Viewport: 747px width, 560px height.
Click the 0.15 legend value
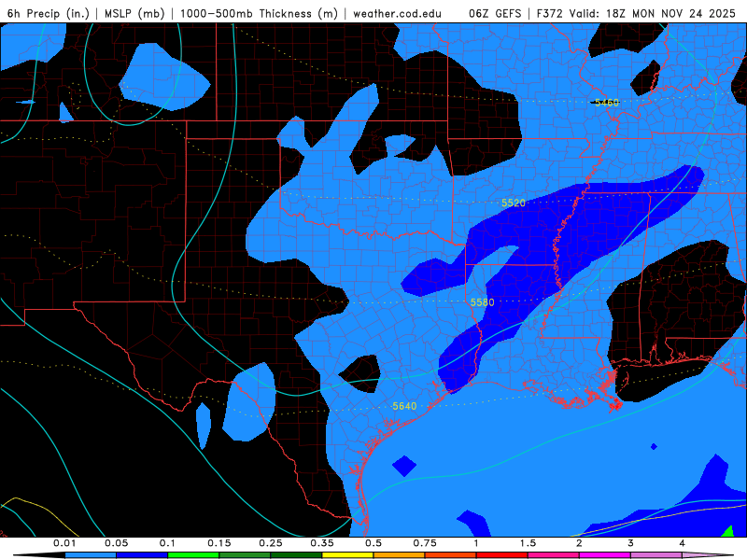[x=219, y=543]
